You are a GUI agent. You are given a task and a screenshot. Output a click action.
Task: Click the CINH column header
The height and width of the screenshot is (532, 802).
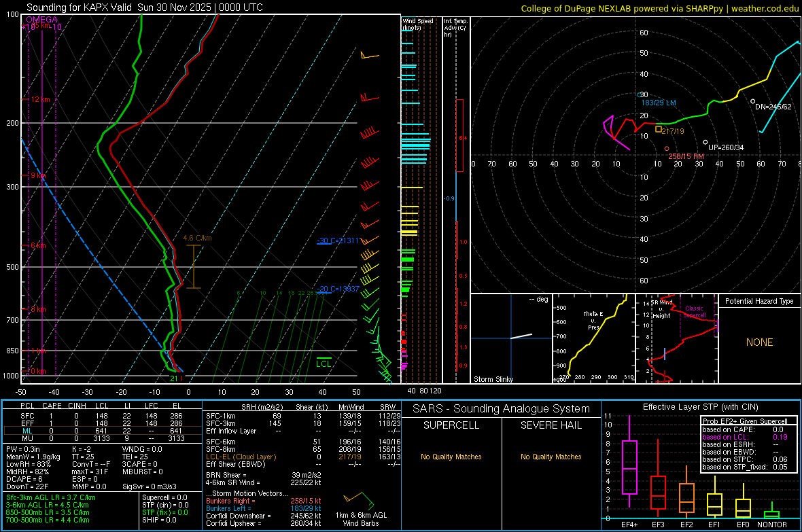pos(77,406)
